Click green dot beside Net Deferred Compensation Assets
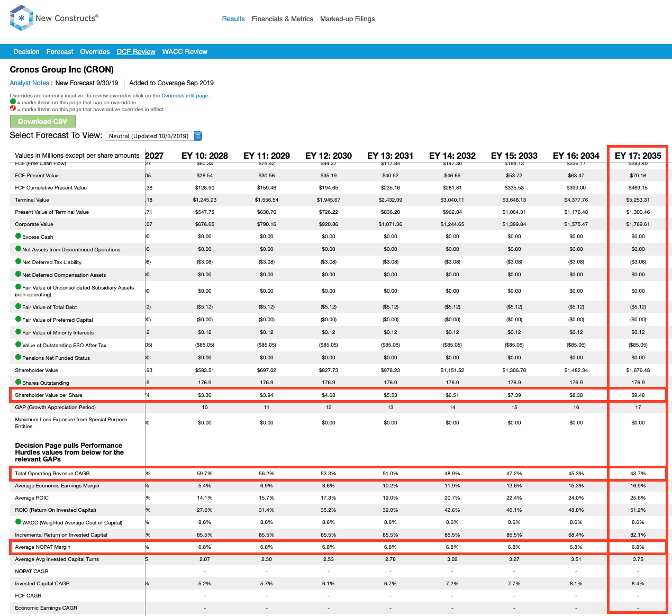This screenshot has width=672, height=616. (18, 274)
